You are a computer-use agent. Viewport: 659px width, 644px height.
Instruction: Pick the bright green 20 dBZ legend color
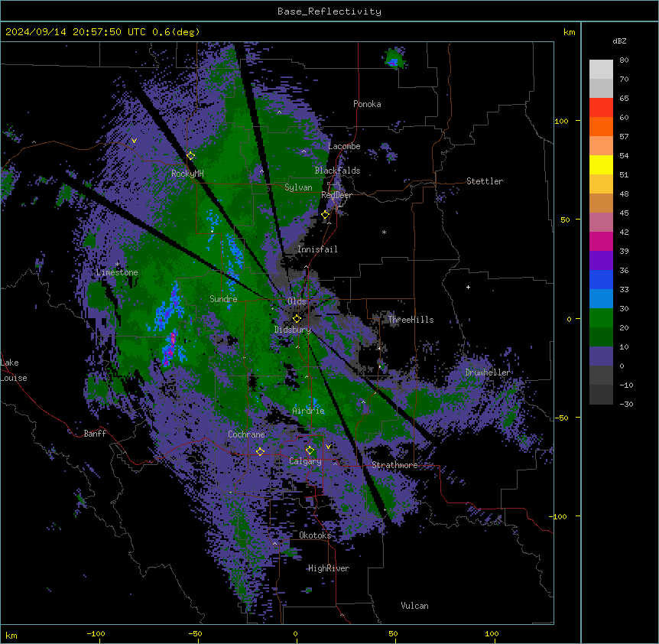click(x=601, y=318)
